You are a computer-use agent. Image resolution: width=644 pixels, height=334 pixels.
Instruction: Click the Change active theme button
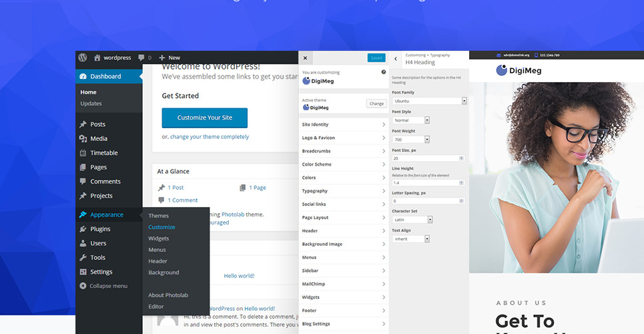[376, 104]
